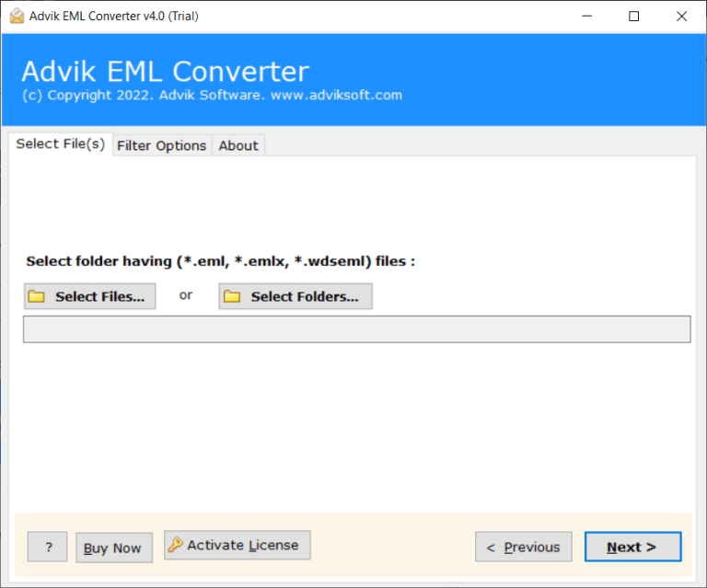
Task: Click the key icon for license activation
Action: point(176,545)
